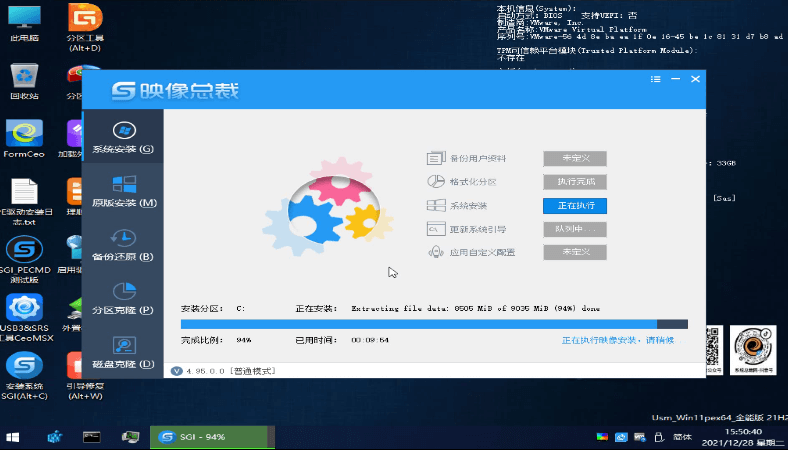The width and height of the screenshot is (788, 450).
Task: Select 备份还原 (B) sidebar item
Action: point(123,244)
